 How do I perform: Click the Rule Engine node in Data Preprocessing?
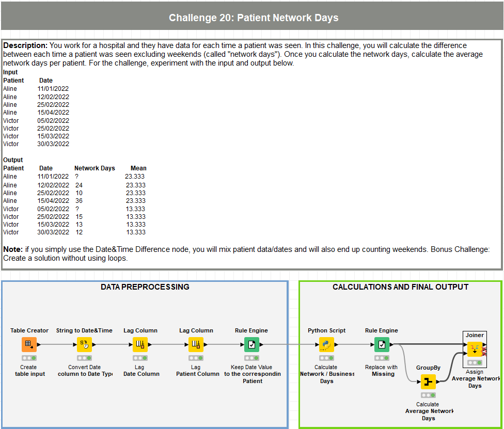click(251, 344)
